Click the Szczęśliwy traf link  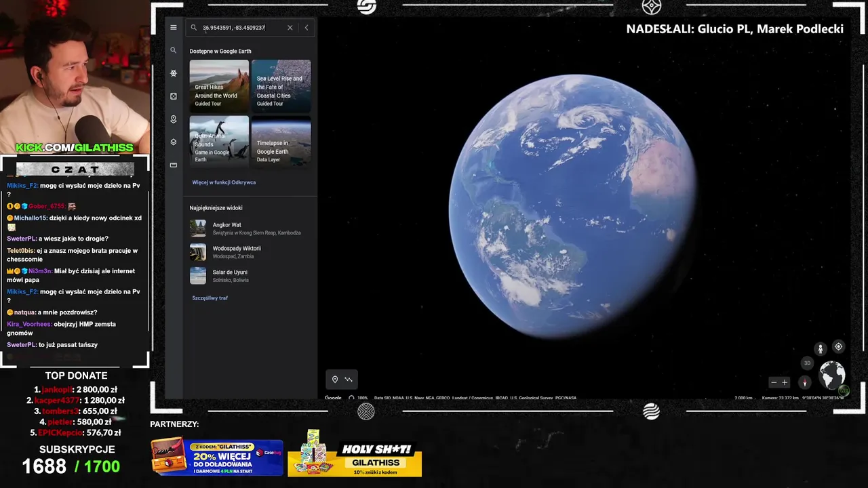[x=210, y=298]
